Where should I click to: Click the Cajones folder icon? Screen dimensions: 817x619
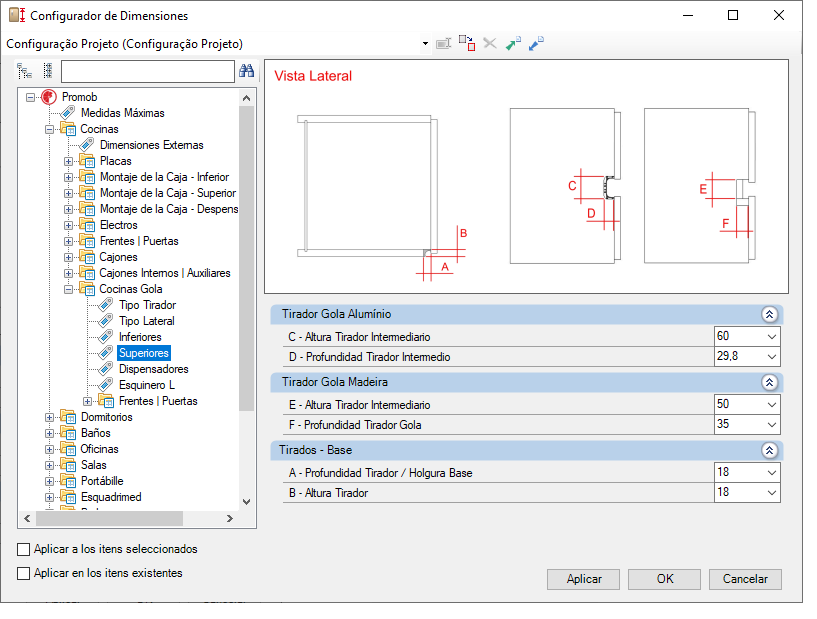coord(87,257)
